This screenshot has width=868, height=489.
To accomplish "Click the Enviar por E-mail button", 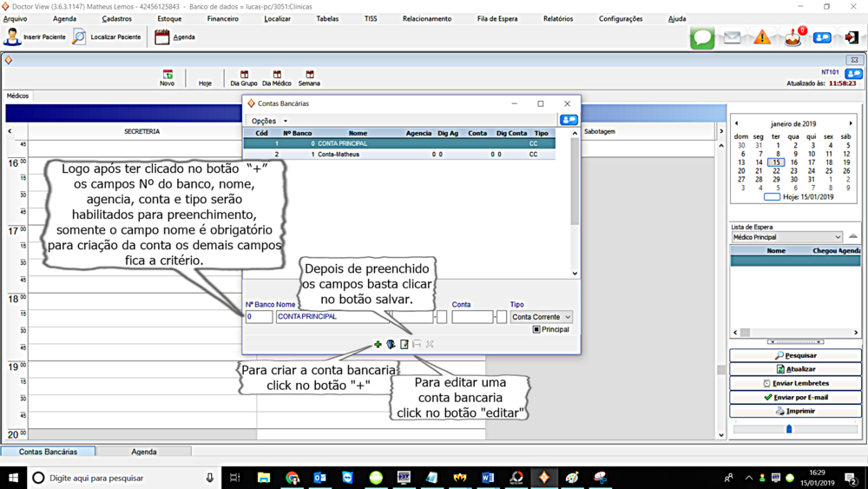I will (795, 397).
